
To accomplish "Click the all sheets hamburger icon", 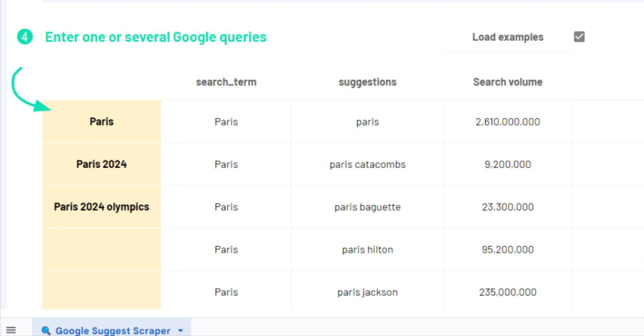I will (x=11, y=330).
